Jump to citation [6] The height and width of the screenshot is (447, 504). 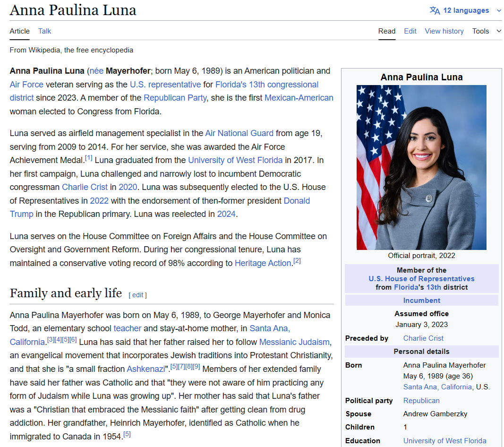(73, 339)
